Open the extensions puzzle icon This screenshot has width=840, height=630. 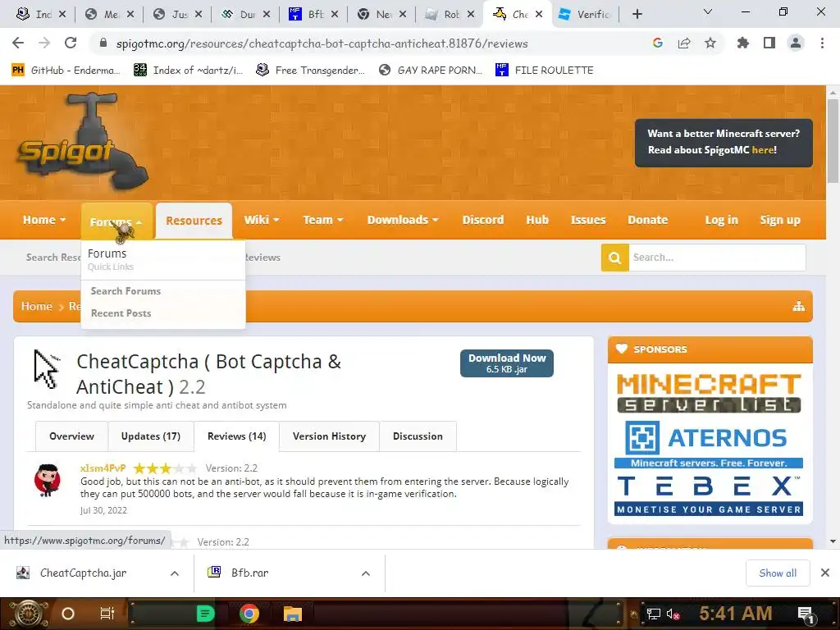[x=742, y=43]
